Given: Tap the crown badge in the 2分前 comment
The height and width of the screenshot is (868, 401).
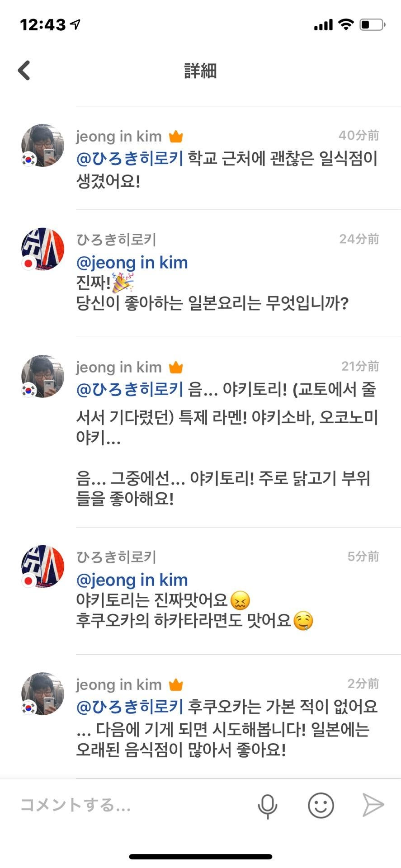Looking at the screenshot, I should (x=176, y=684).
